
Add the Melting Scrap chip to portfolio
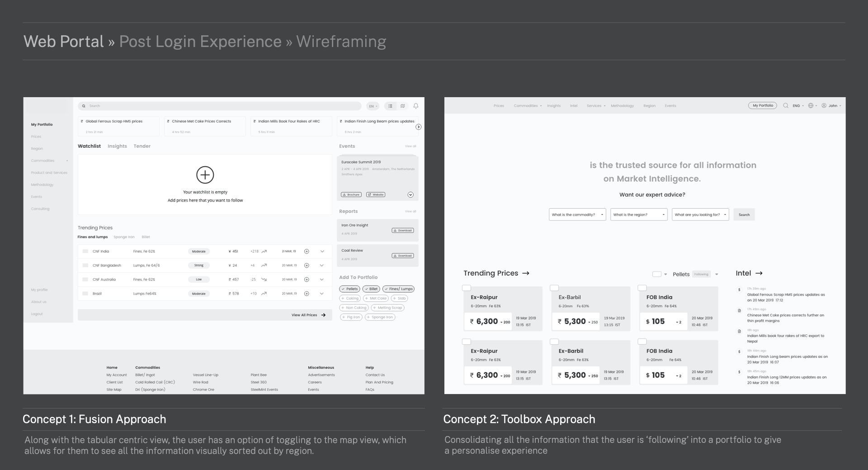tap(388, 308)
